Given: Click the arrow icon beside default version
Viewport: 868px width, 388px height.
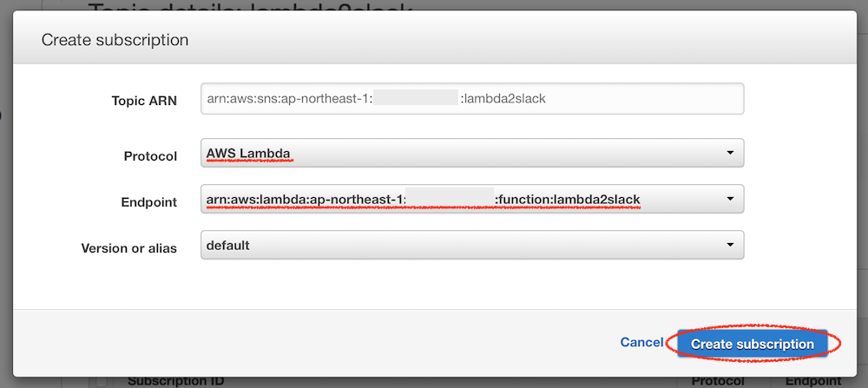Looking at the screenshot, I should [x=729, y=246].
